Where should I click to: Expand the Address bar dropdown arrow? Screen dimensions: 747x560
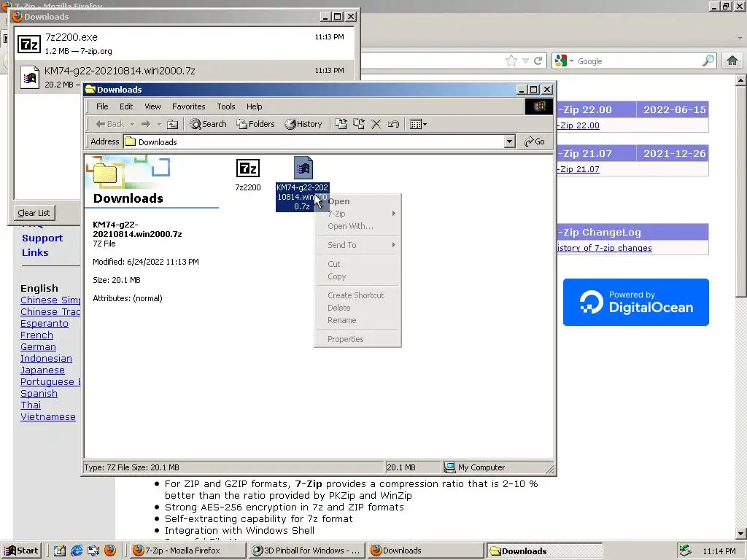coord(510,141)
